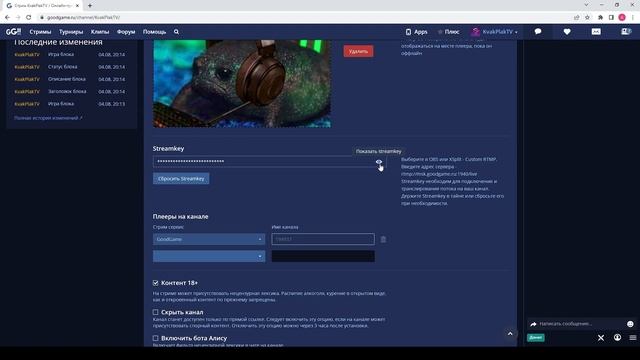Open the Помощь menu item
This screenshot has height=360, width=640.
tap(154, 32)
